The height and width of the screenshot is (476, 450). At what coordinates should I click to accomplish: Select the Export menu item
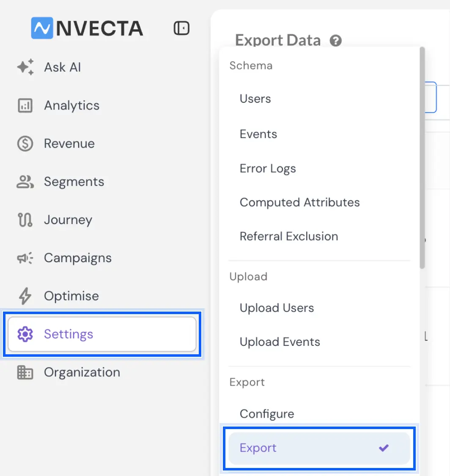319,448
